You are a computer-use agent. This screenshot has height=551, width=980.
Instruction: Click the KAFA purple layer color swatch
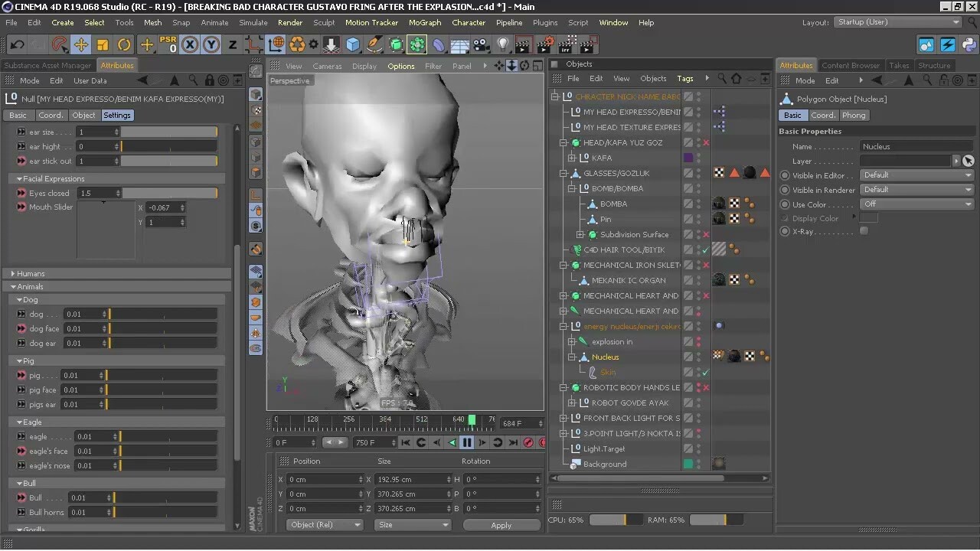[x=688, y=158]
